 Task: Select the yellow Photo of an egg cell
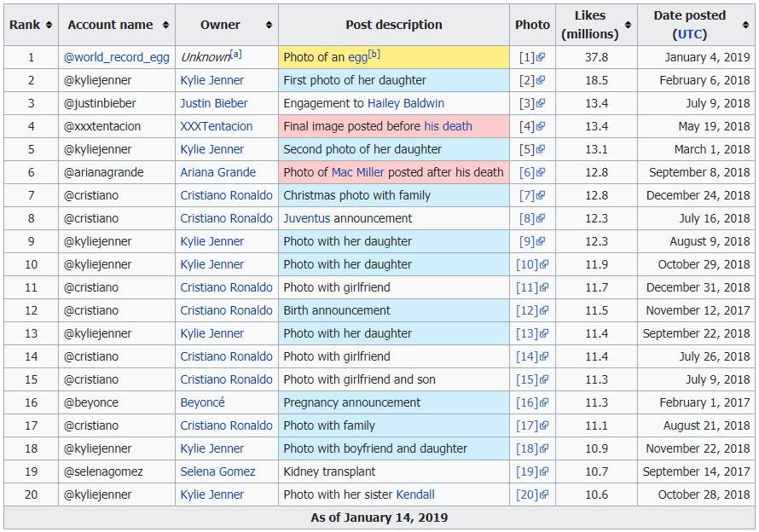[x=394, y=57]
